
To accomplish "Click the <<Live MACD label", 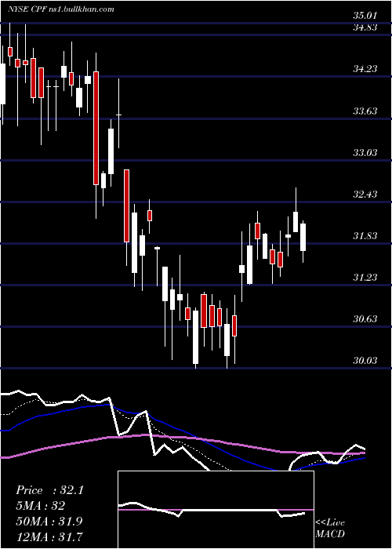I will point(330,528).
